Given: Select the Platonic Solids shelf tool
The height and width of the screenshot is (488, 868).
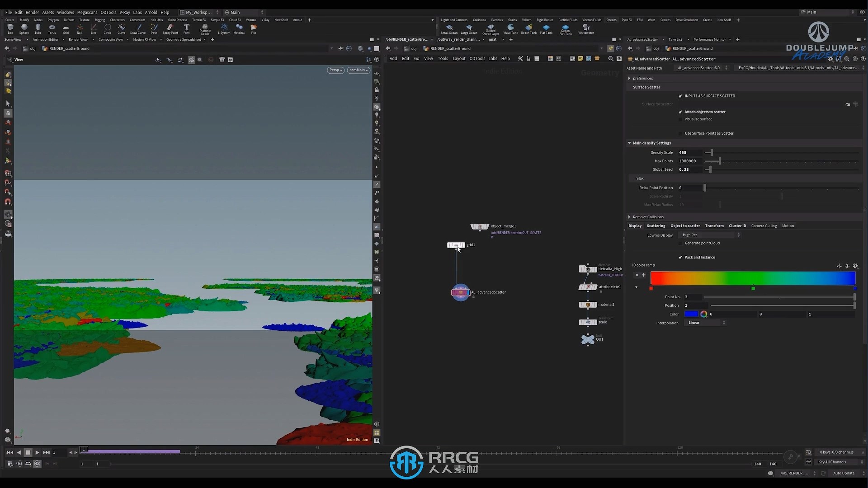Looking at the screenshot, I should [x=205, y=29].
